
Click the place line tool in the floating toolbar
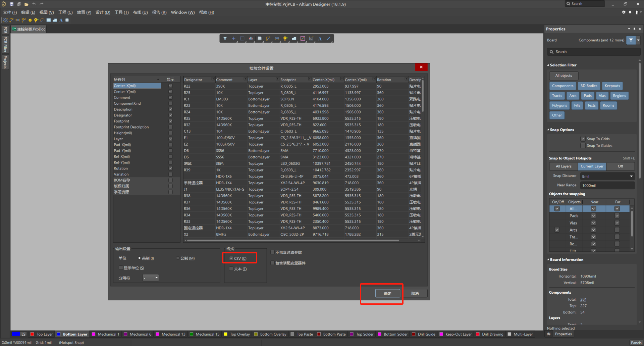tap(328, 39)
